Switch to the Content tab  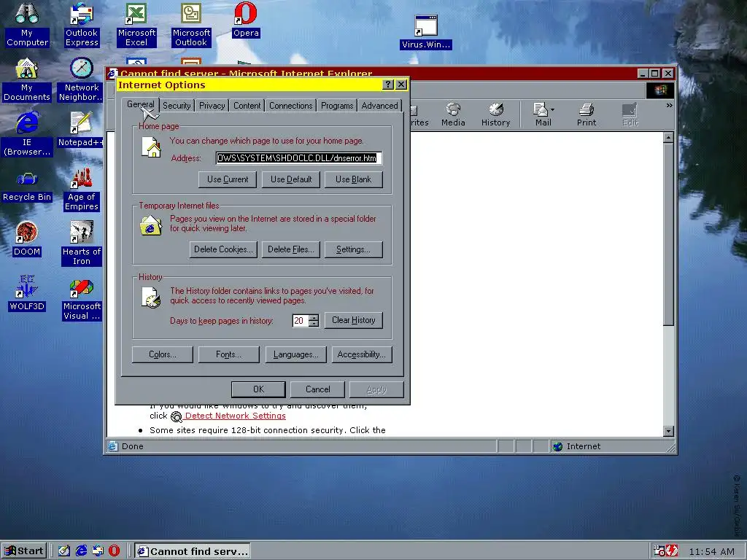pyautogui.click(x=247, y=106)
